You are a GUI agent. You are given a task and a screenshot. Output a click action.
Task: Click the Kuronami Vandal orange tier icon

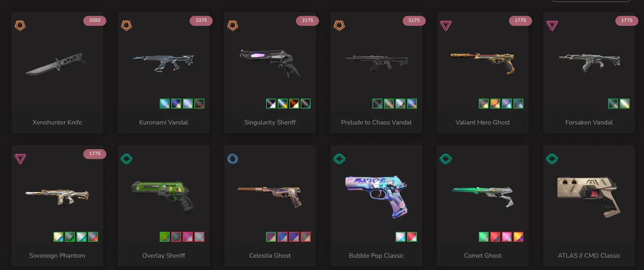126,26
